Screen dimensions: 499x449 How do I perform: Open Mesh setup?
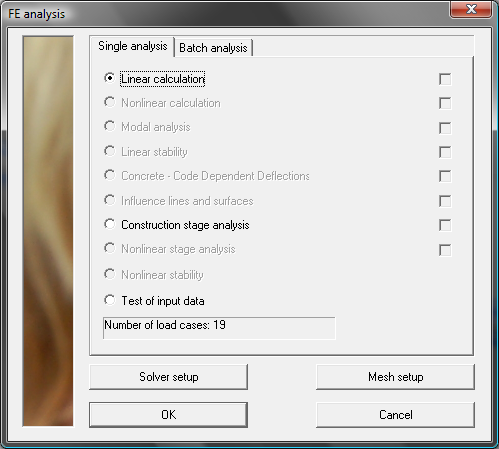click(x=395, y=377)
